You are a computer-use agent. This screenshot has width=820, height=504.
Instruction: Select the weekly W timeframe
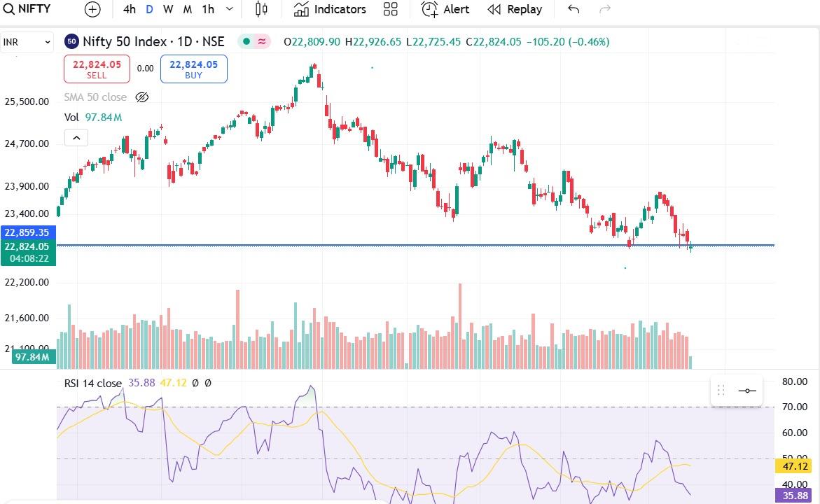coord(168,9)
